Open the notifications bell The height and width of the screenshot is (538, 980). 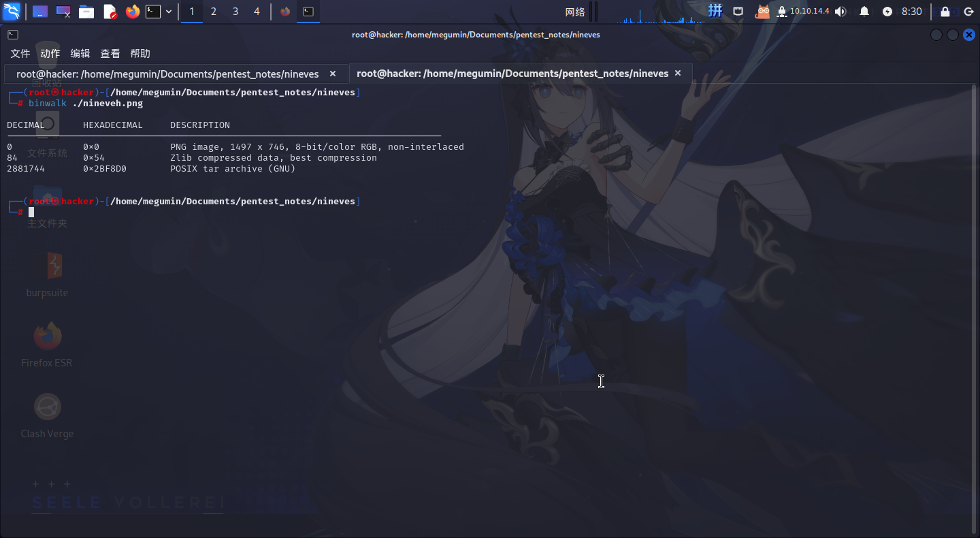(864, 12)
